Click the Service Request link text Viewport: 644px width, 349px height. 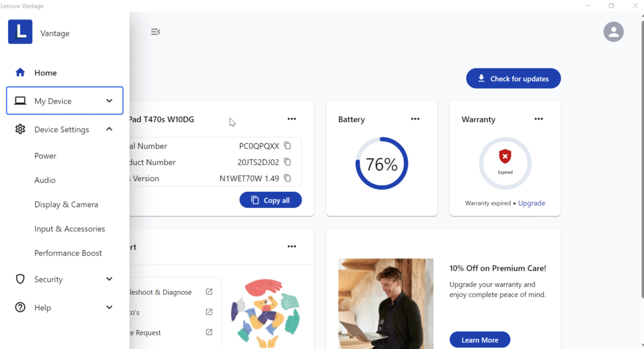(x=145, y=333)
